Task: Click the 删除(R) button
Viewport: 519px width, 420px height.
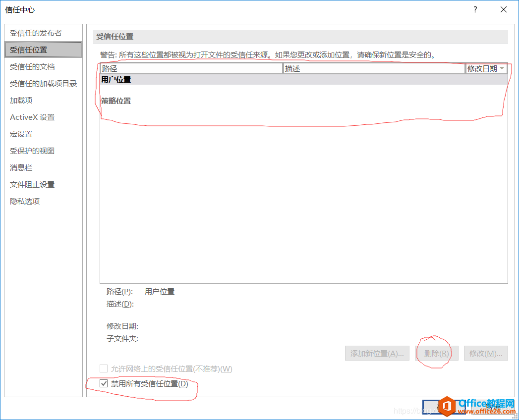Action: click(x=436, y=353)
